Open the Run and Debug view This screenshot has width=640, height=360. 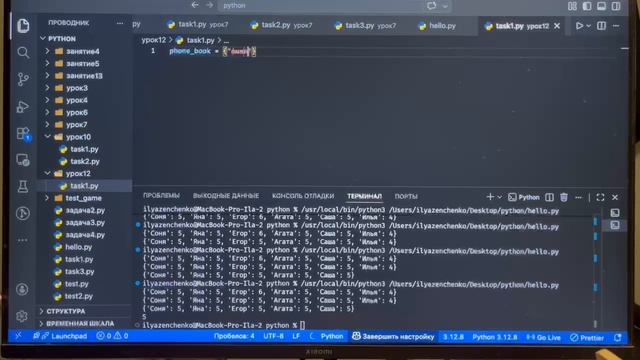tap(23, 107)
